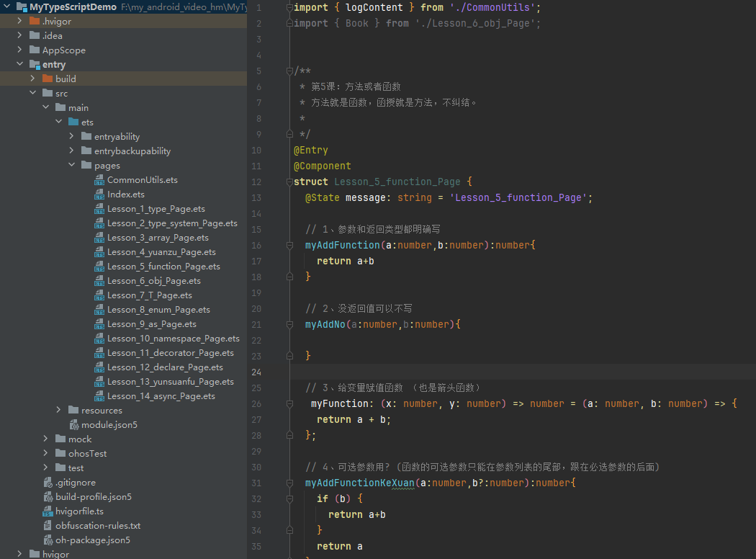Click the Lesson_5_function_Page.ets file icon
Image resolution: width=756 pixels, height=559 pixels.
[x=99, y=267]
